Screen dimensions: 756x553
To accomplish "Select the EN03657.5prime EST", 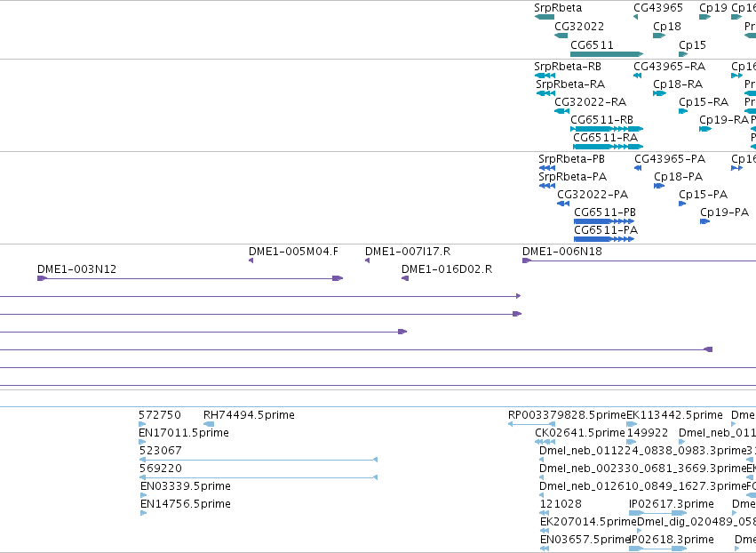I will point(545,549).
